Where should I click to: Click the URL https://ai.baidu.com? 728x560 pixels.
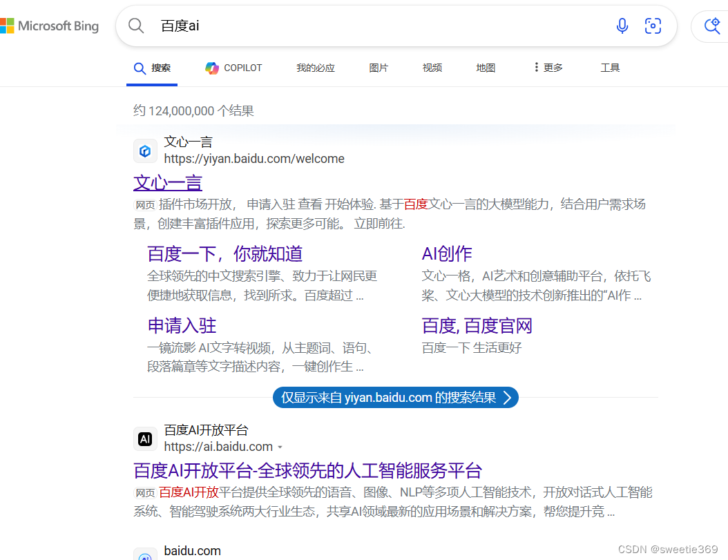218,447
